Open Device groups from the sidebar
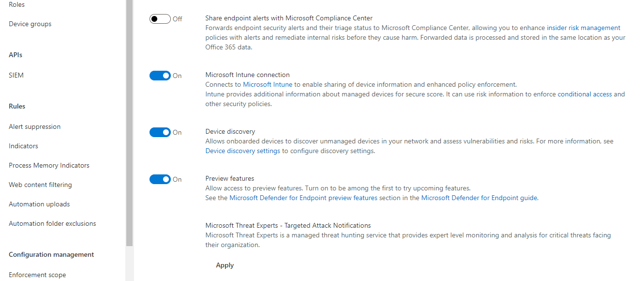Viewport: 644px width, 281px height. click(x=30, y=24)
